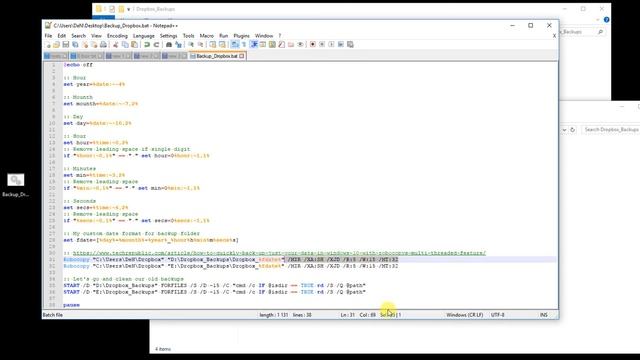
Task: Click the Ln : 31 status bar entry
Action: click(x=347, y=315)
